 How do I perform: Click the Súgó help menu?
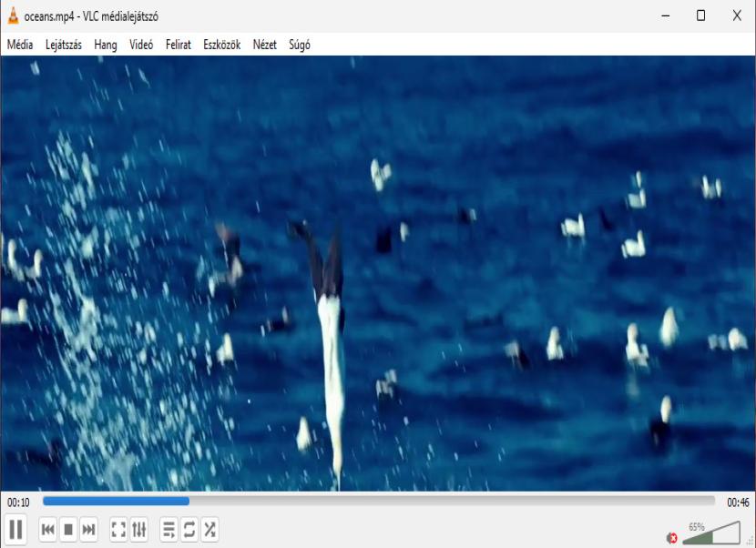pos(300,45)
